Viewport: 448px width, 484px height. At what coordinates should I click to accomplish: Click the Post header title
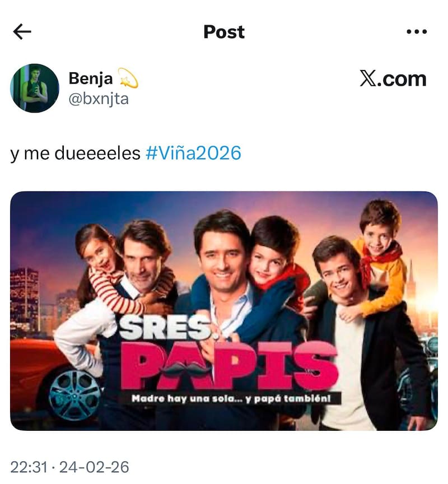(224, 32)
